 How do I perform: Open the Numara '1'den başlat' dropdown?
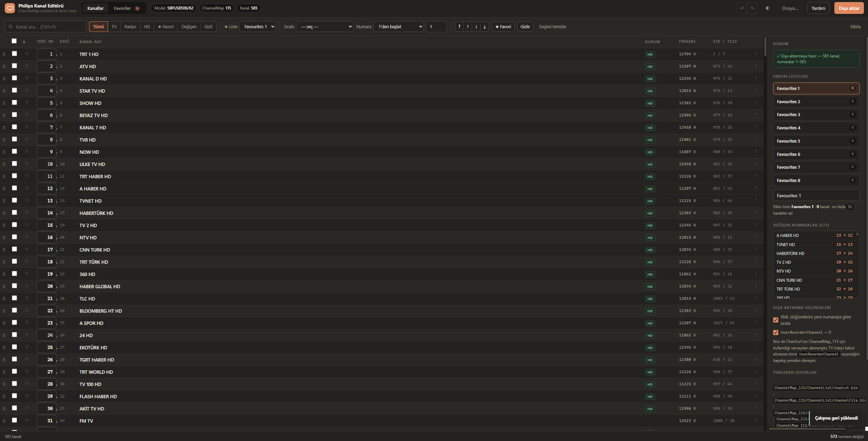(x=398, y=26)
